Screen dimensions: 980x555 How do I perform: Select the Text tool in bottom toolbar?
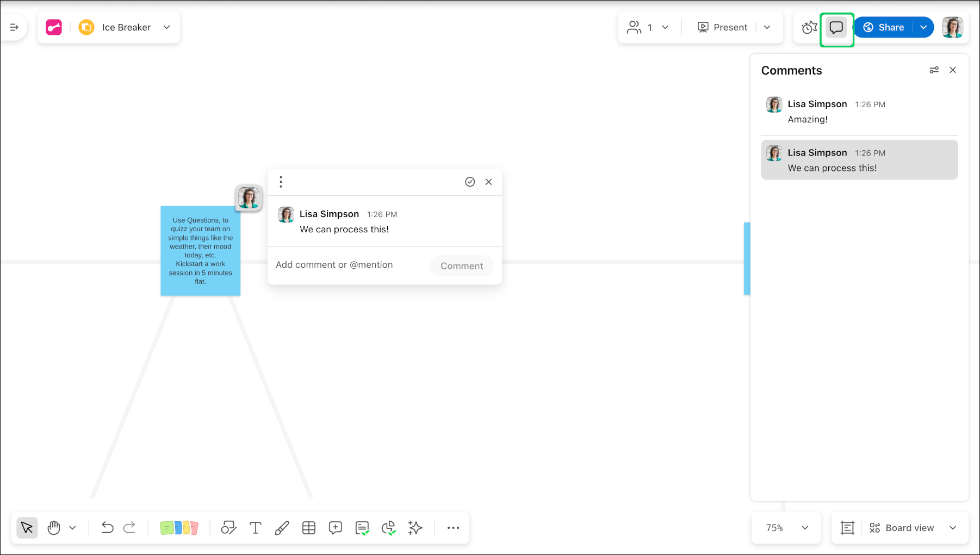tap(255, 528)
